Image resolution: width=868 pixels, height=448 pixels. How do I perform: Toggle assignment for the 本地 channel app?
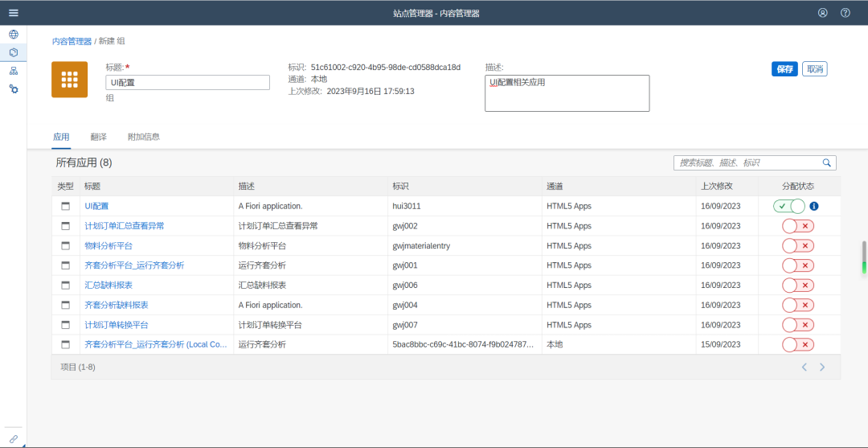[x=798, y=344]
